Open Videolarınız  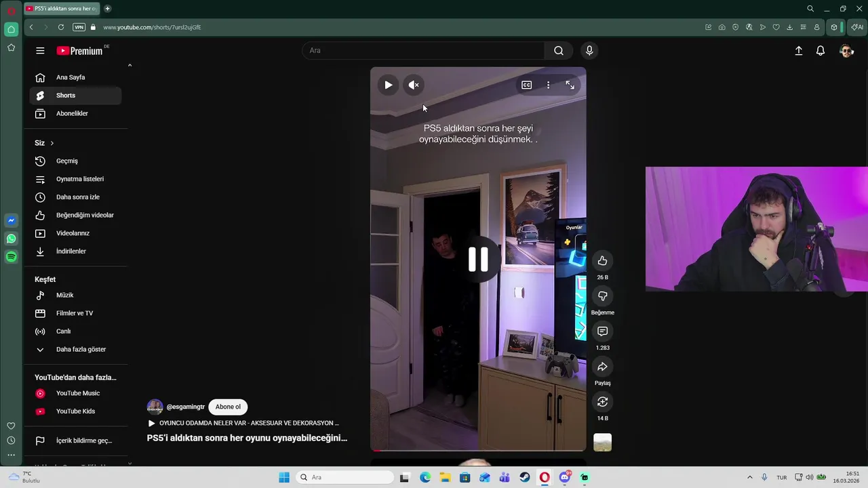pos(76,233)
